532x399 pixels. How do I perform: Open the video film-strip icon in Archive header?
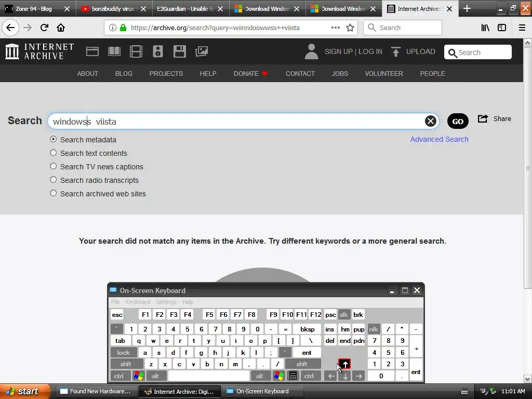pos(136,51)
